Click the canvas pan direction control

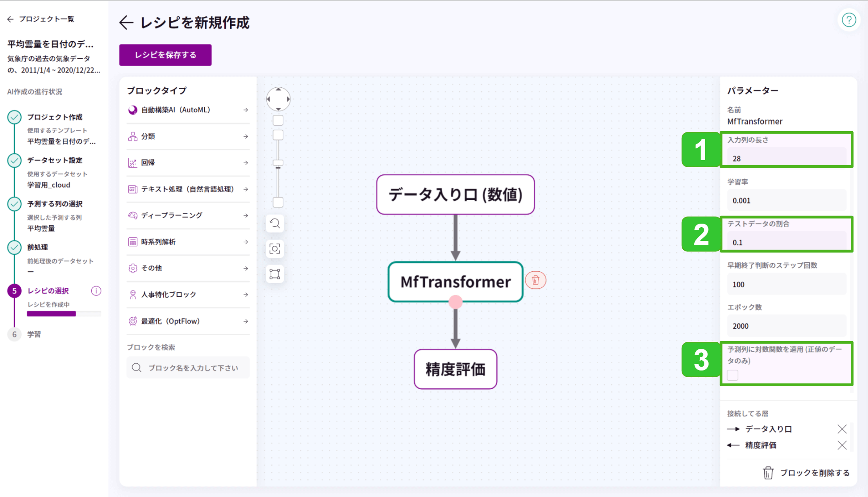point(278,99)
